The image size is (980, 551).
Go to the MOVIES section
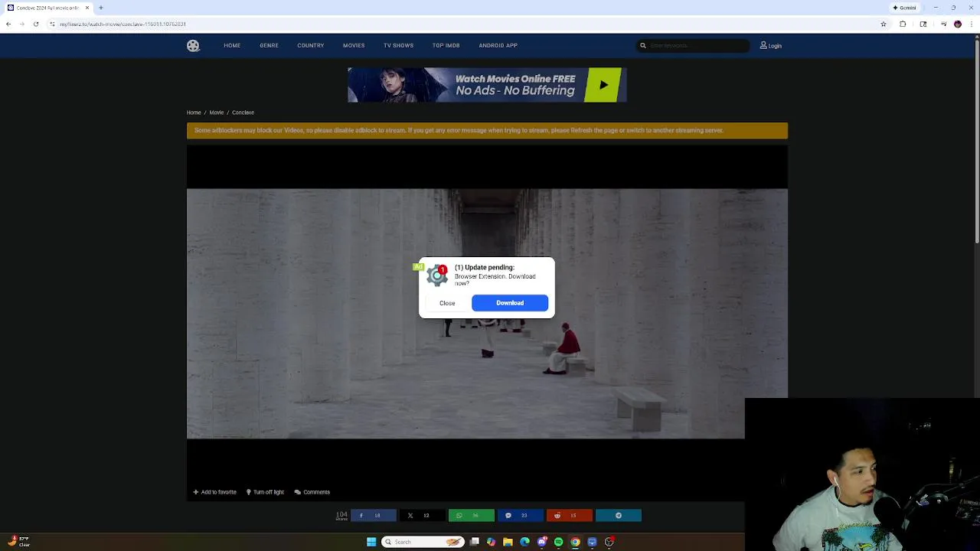pos(354,45)
